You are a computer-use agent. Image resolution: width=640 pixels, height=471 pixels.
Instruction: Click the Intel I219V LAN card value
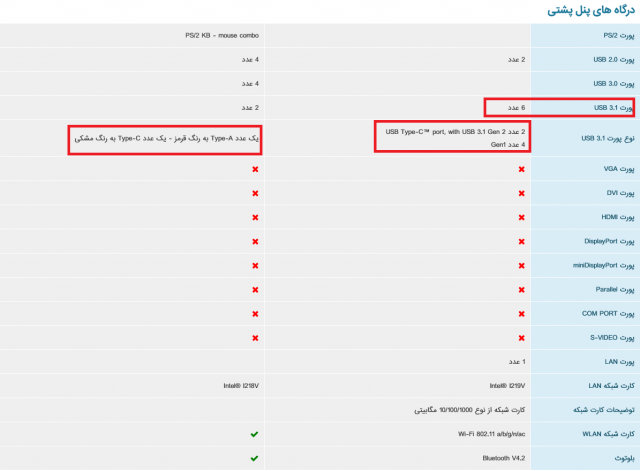click(508, 385)
